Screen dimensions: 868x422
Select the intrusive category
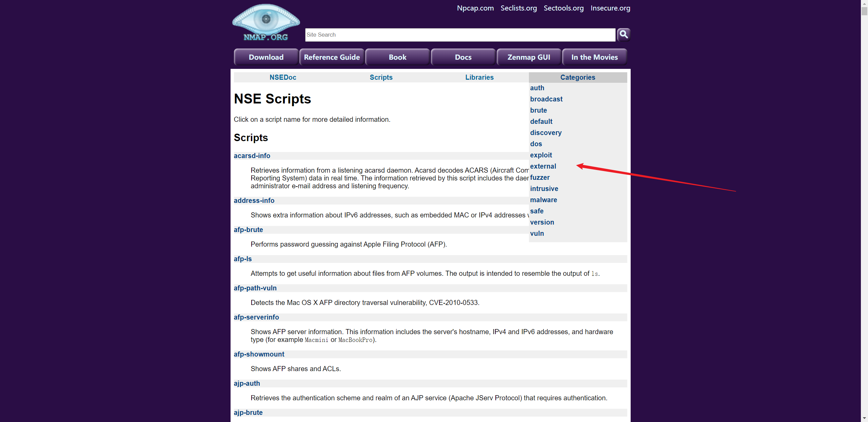coord(544,189)
